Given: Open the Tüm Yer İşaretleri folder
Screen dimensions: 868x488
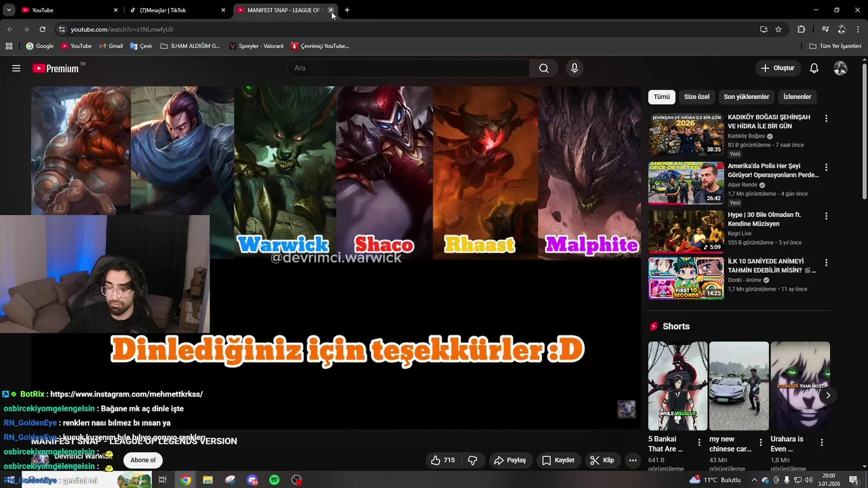Looking at the screenshot, I should click(x=835, y=46).
